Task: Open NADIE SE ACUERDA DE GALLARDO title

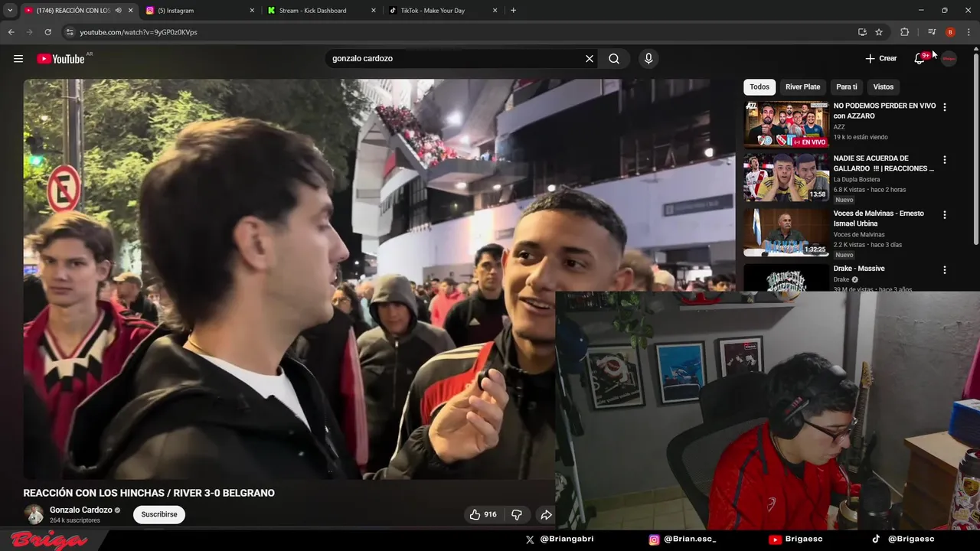Action: click(884, 164)
